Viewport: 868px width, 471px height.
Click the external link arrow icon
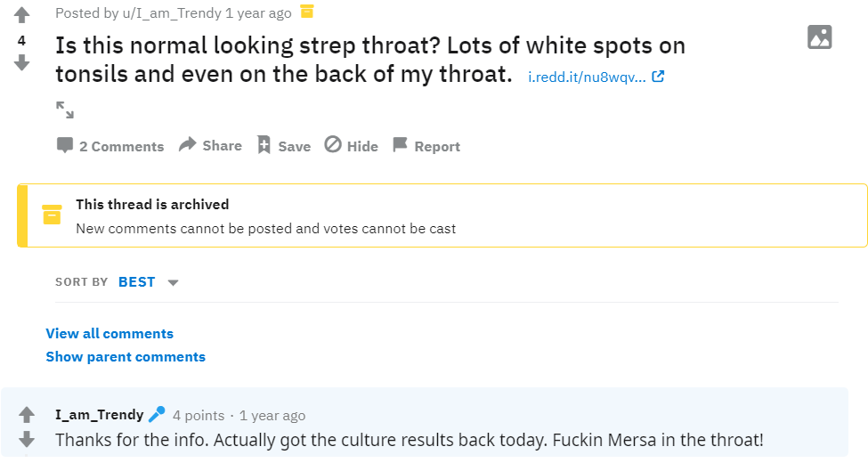658,77
